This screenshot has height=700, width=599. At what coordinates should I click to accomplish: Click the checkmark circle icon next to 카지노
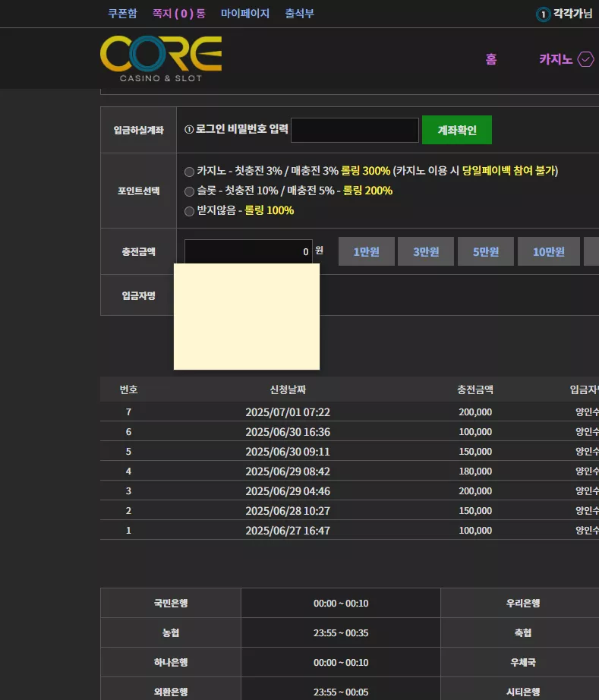(x=585, y=59)
